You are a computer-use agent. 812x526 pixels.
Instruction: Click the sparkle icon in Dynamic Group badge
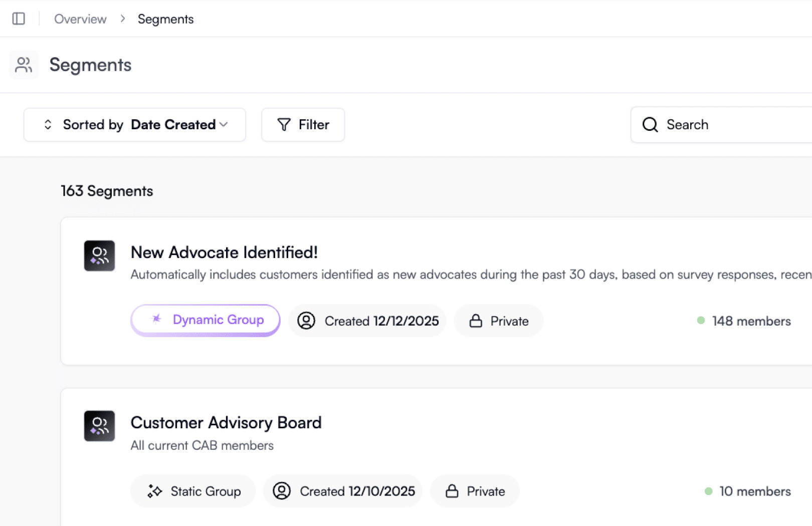pos(157,319)
